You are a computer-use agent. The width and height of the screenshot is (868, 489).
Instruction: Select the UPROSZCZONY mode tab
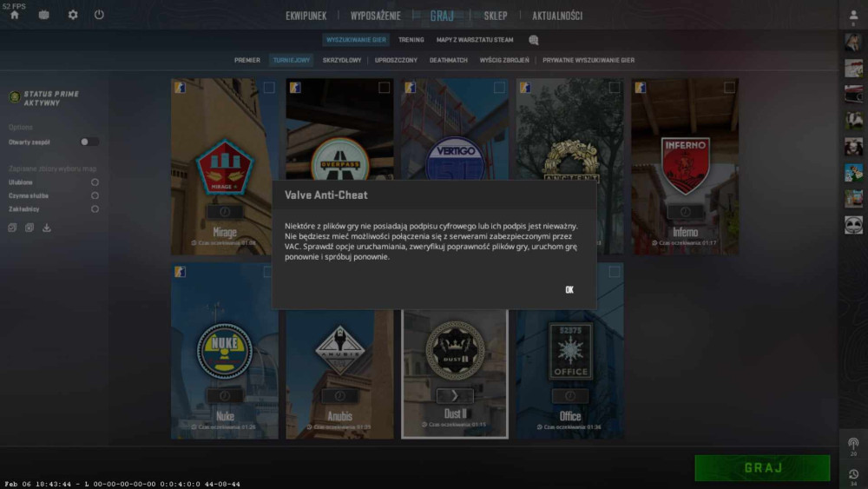396,60
